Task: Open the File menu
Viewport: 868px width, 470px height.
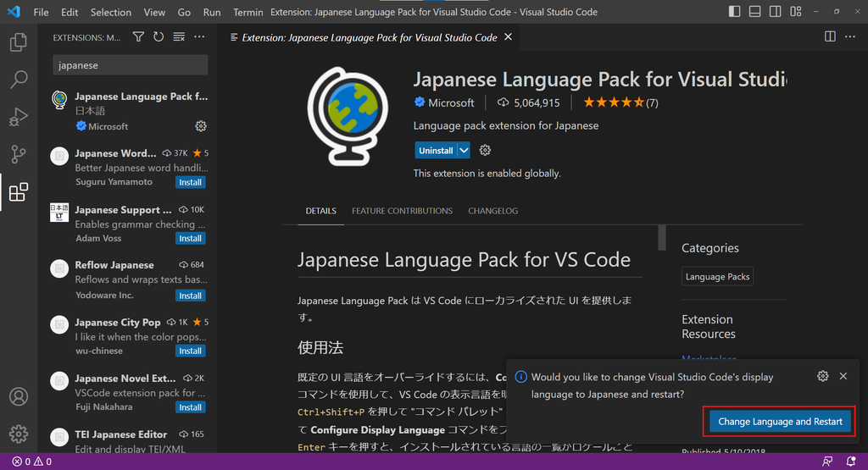Action: click(41, 12)
